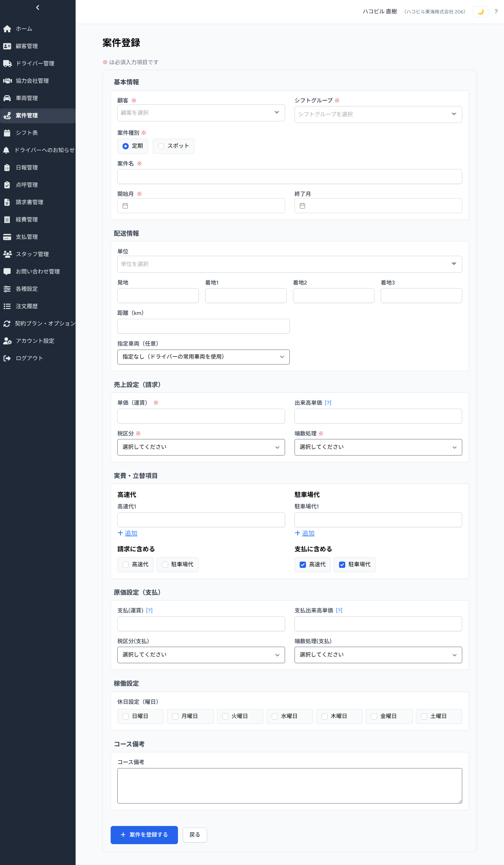This screenshot has height=865, width=504.
Task: Click the driver notice bell icon
Action: pyautogui.click(x=6, y=150)
